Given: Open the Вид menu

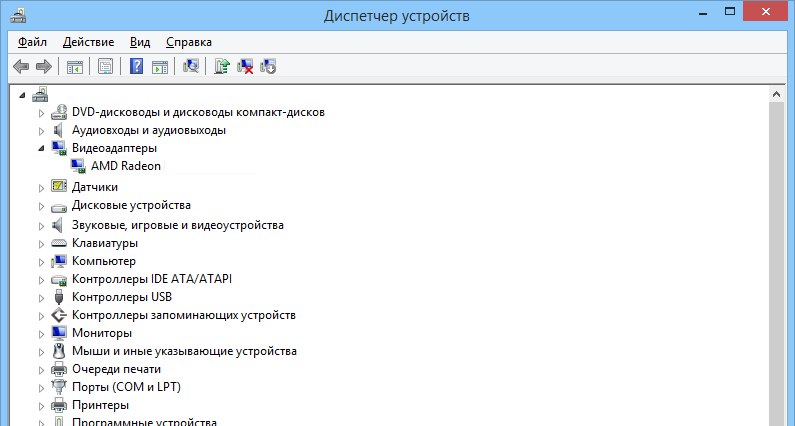Looking at the screenshot, I should point(140,42).
